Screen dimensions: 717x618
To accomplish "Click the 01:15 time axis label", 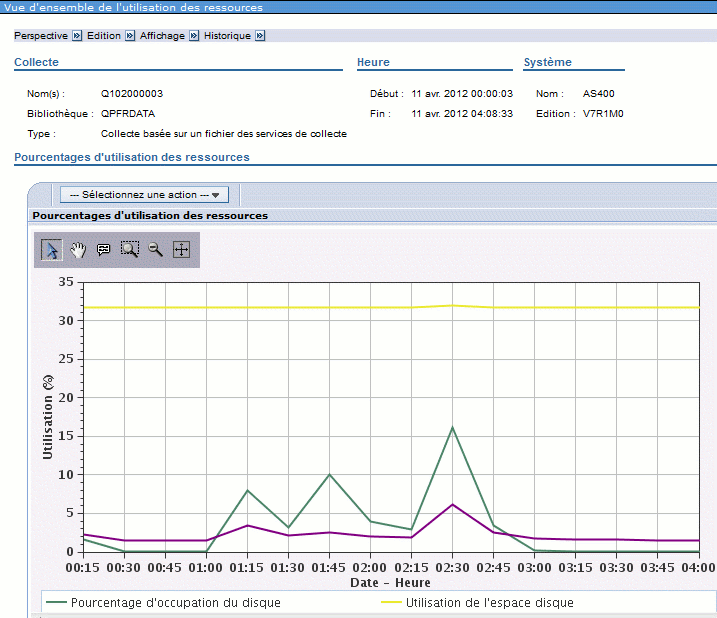I will tap(246, 568).
